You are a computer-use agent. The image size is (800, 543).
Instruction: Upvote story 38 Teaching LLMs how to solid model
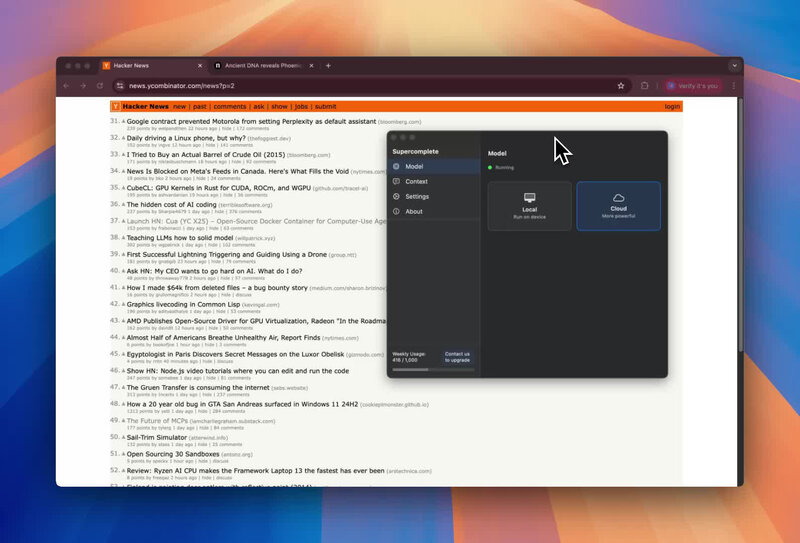pos(123,238)
